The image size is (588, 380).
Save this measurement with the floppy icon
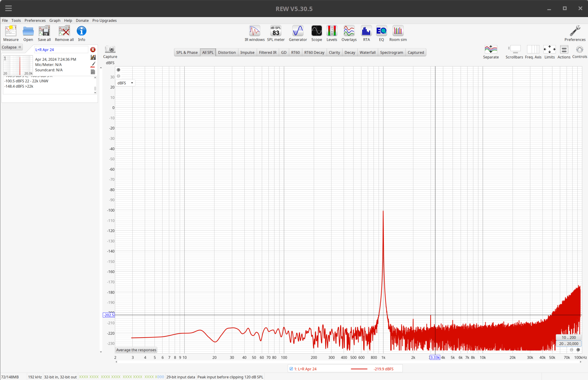pos(93,57)
